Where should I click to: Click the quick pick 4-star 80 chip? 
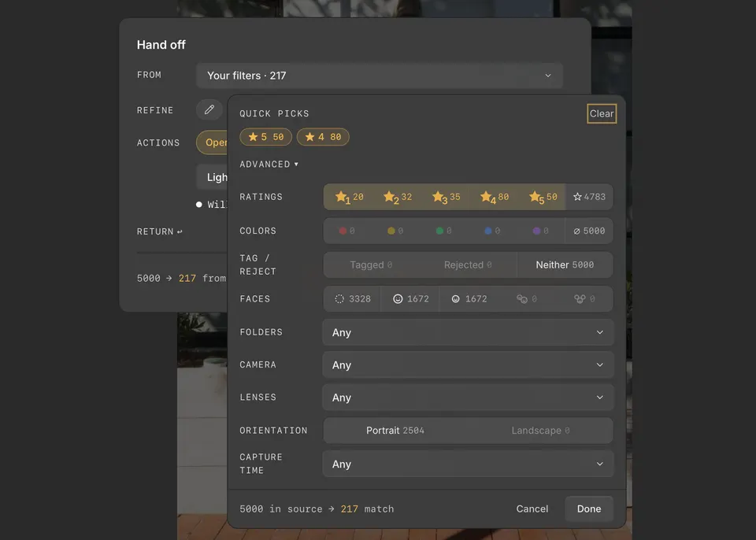(323, 137)
